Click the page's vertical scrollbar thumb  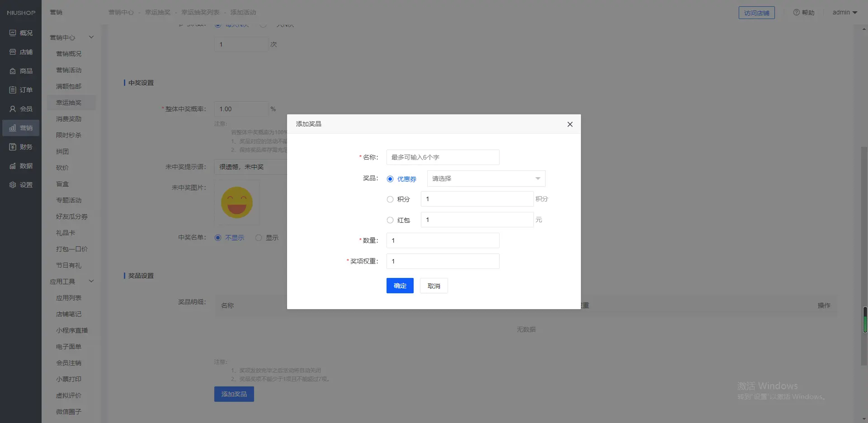tap(864, 255)
